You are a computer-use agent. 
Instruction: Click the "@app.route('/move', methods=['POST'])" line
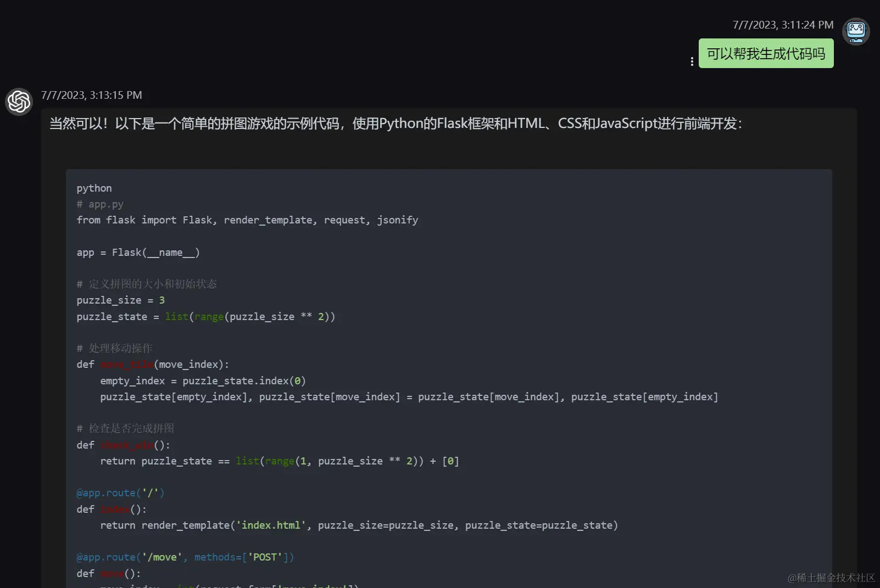[185, 557]
